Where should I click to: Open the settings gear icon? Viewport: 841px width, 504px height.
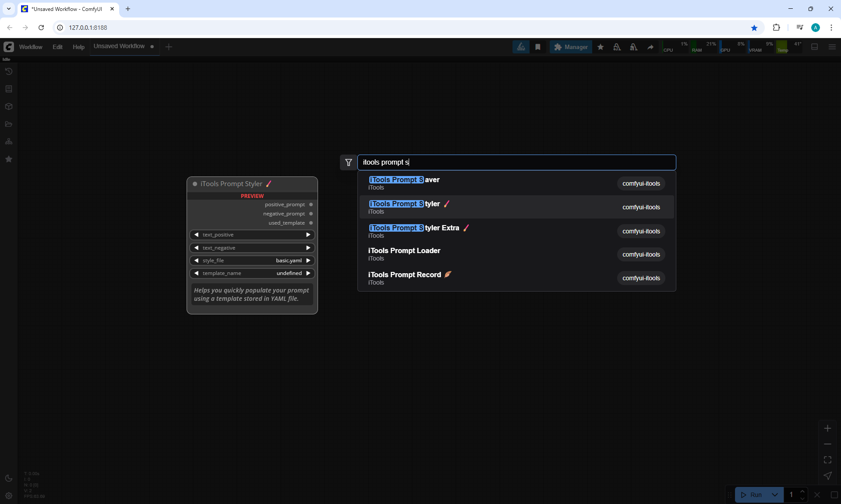click(x=8, y=496)
